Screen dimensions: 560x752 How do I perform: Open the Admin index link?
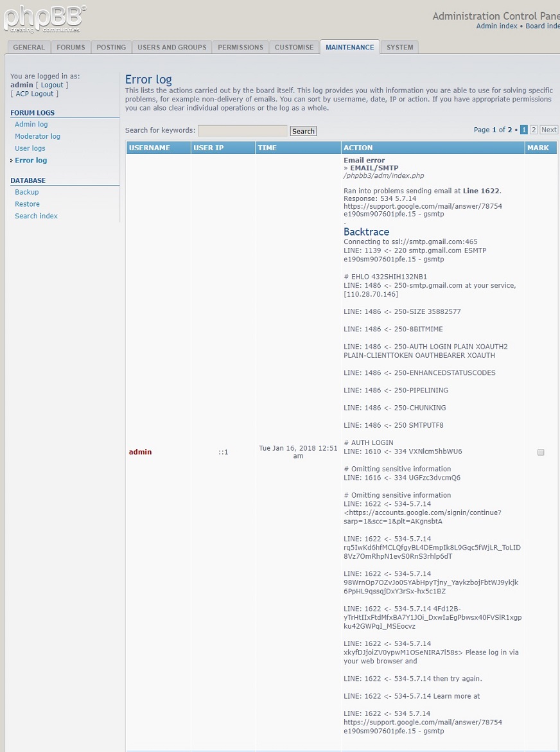[x=496, y=26]
